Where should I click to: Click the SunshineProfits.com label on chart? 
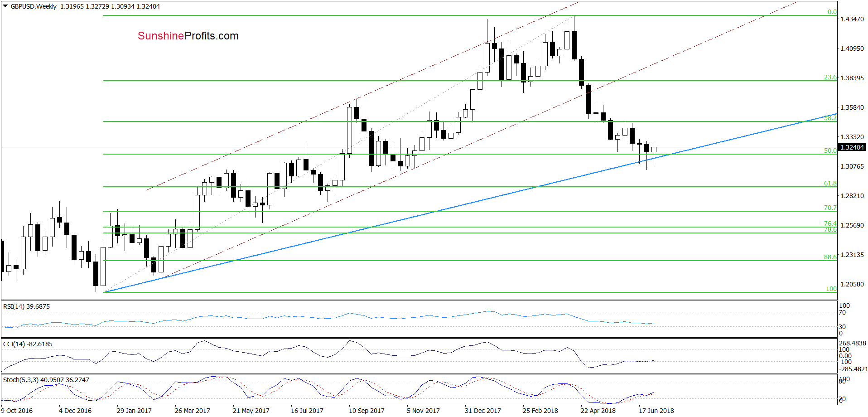(x=188, y=36)
